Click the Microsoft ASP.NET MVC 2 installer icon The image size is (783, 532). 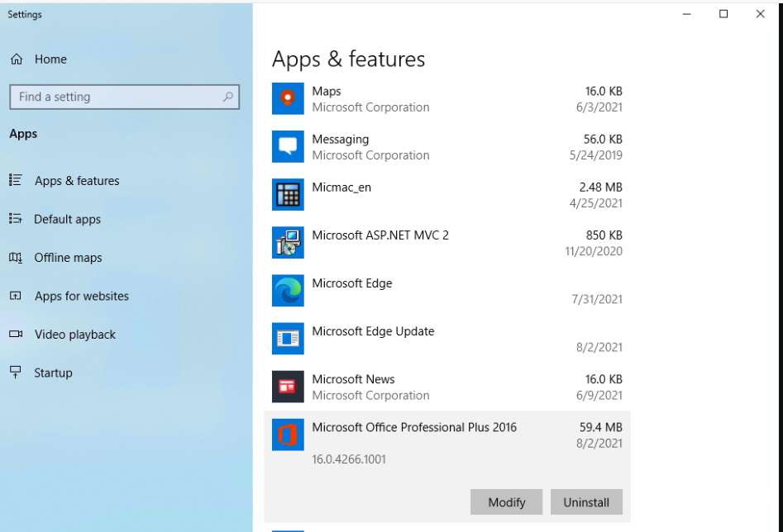point(288,243)
